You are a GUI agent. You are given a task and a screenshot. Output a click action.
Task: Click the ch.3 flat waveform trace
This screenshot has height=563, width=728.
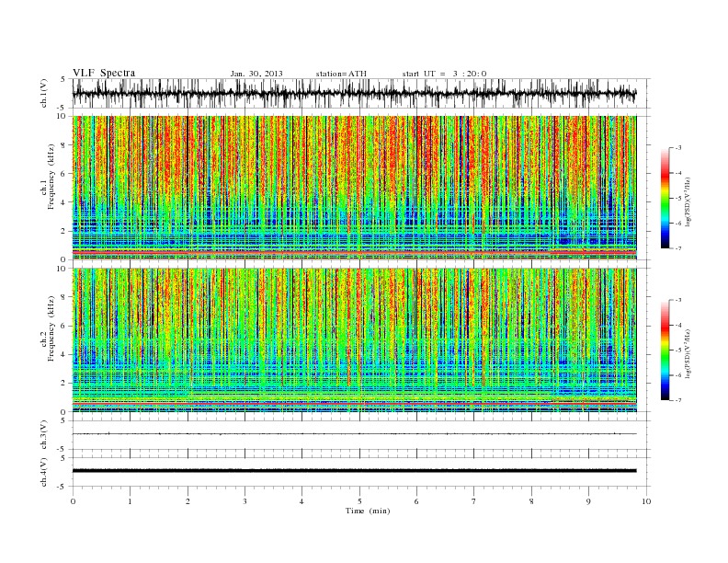354,434
